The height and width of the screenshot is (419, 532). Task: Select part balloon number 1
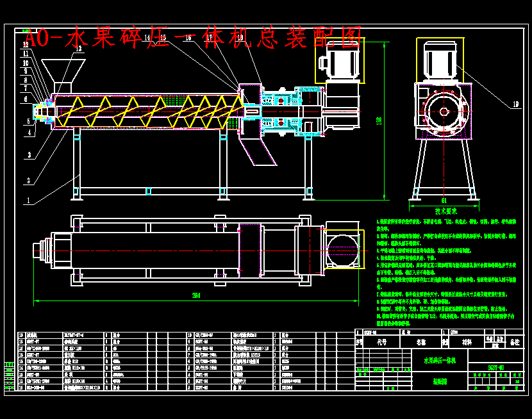28,201
